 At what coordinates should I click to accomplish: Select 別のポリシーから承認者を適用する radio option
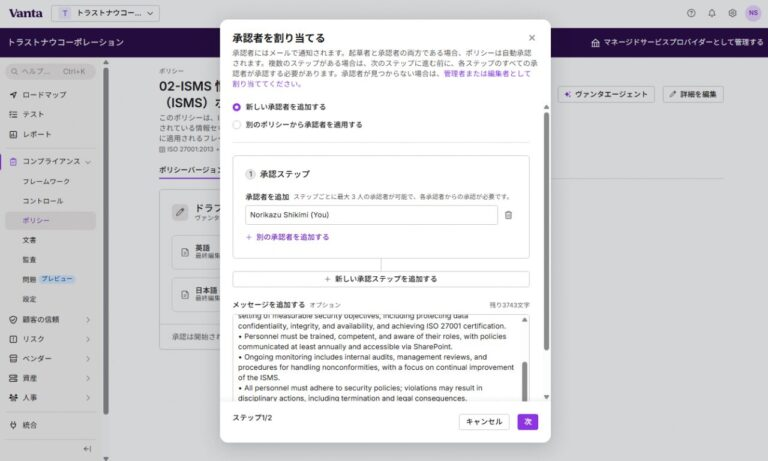[237, 125]
